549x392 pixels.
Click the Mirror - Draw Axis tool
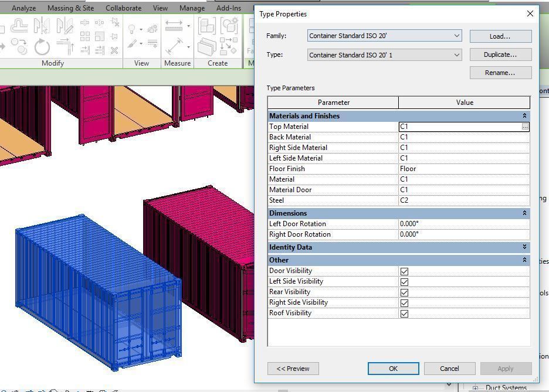click(x=64, y=26)
